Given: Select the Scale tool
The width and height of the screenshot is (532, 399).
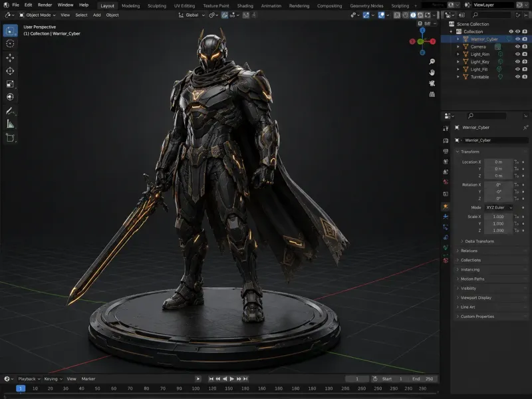Looking at the screenshot, I should [10, 84].
